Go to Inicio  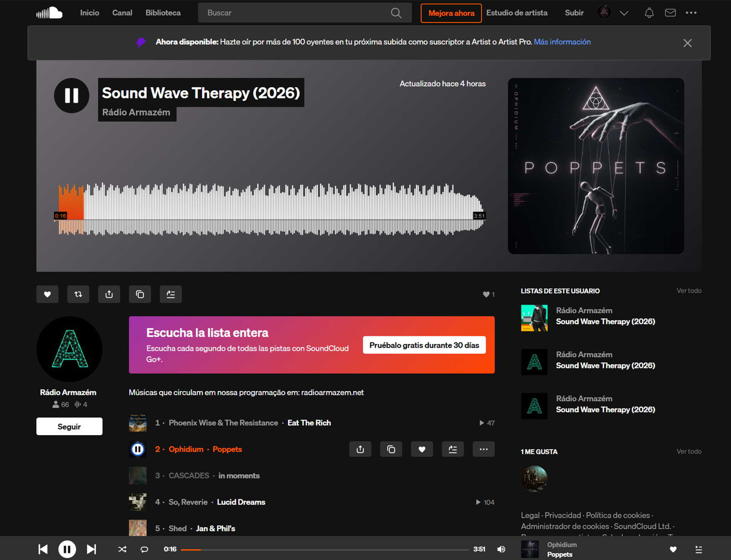[x=89, y=13]
